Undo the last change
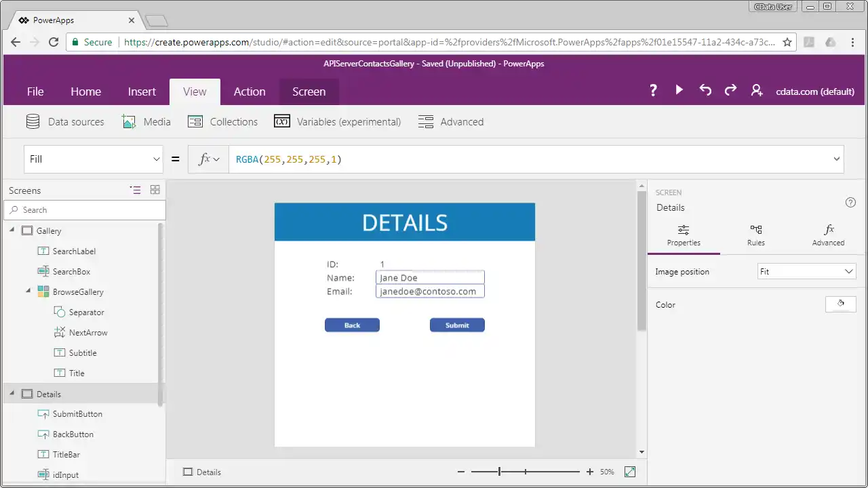Screen dimensions: 868x488 705,90
